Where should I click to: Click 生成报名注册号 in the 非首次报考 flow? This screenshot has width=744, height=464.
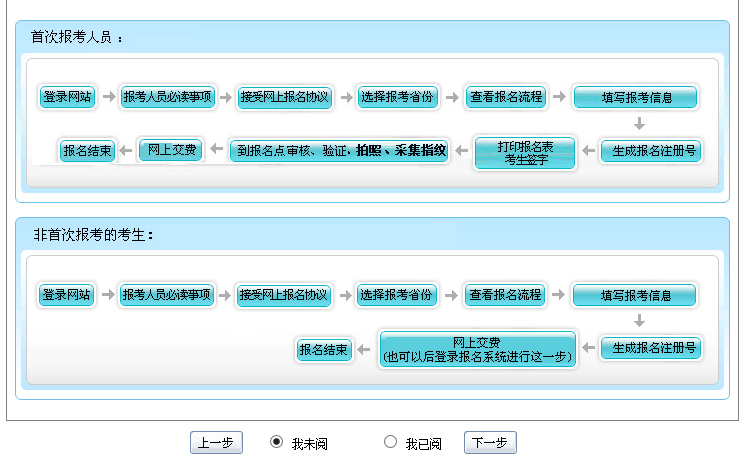point(650,348)
